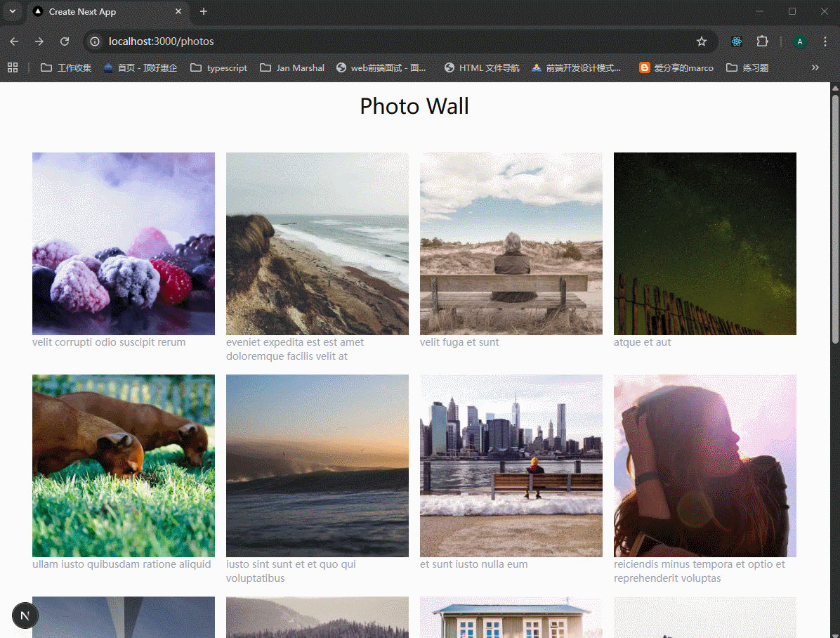
Task: Bookmark this page with the star icon
Action: (701, 41)
